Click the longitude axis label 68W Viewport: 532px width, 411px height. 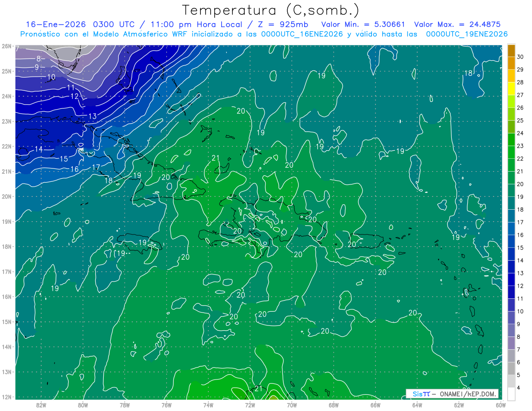tap(334, 405)
